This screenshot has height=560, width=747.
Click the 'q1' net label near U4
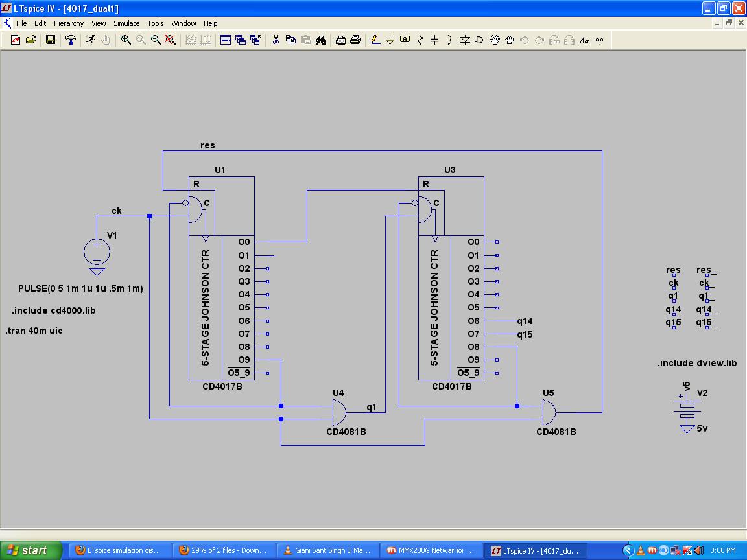372,407
